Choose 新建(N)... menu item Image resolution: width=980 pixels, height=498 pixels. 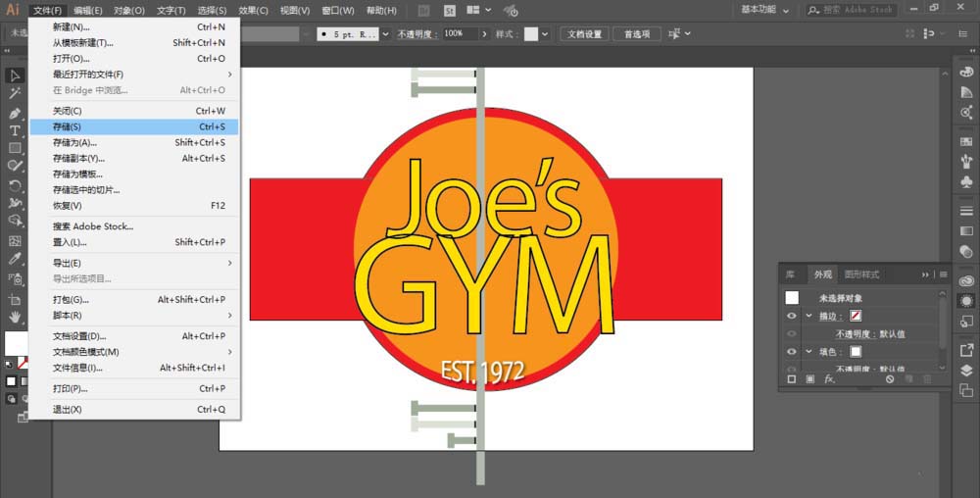pyautogui.click(x=134, y=26)
